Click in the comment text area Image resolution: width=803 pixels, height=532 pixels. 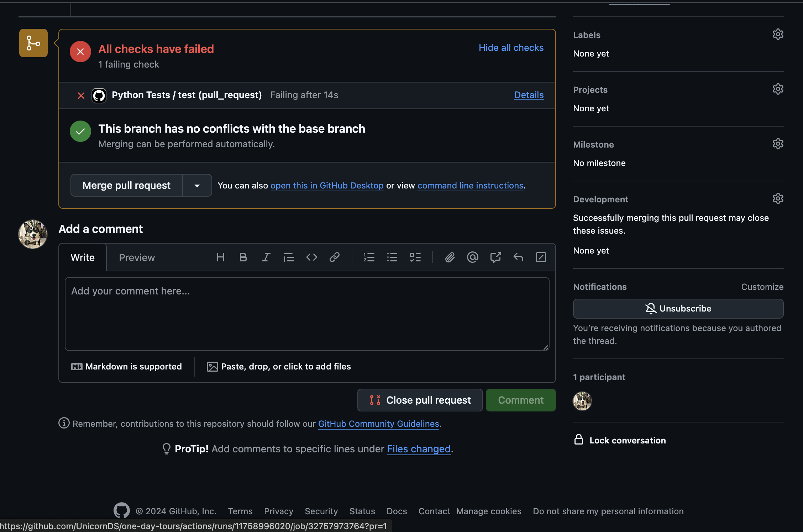(x=307, y=314)
